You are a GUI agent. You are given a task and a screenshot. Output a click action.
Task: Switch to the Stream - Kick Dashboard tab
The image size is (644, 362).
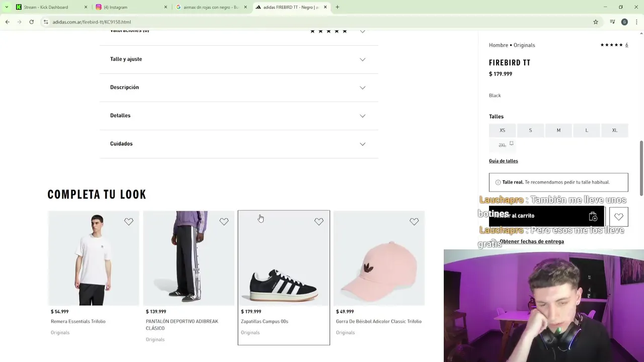point(46,7)
